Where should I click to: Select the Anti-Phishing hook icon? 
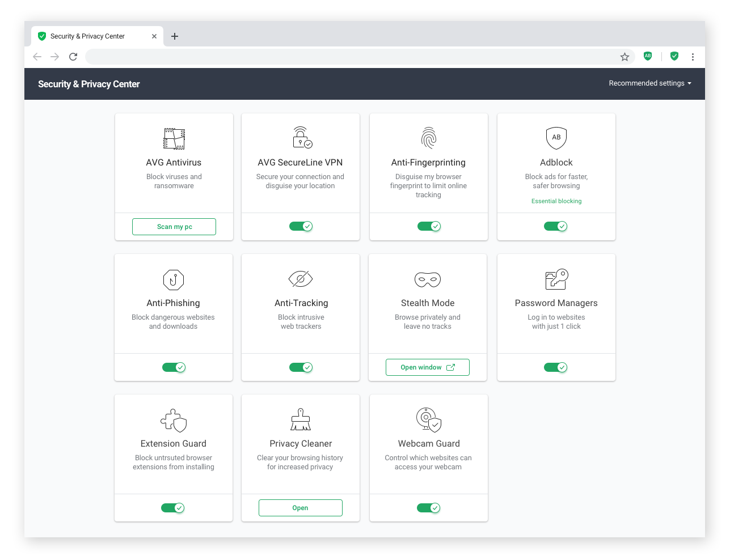[173, 279]
